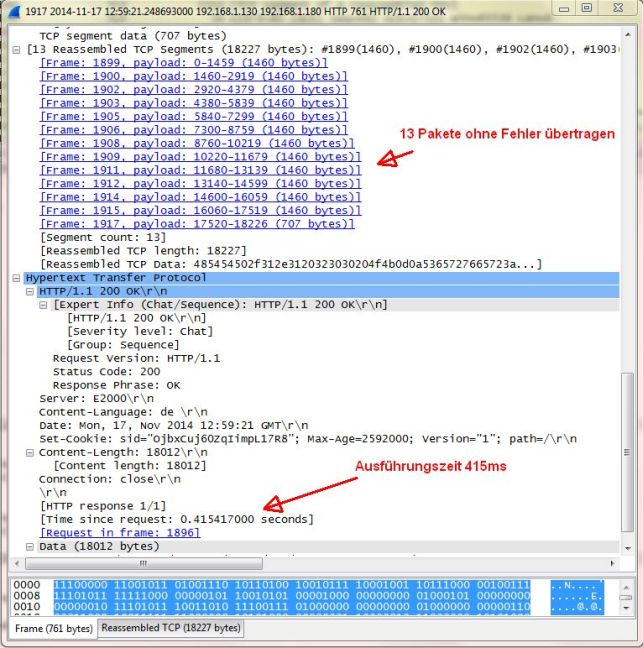Jump to Frame 1909 payload segment

click(200, 156)
